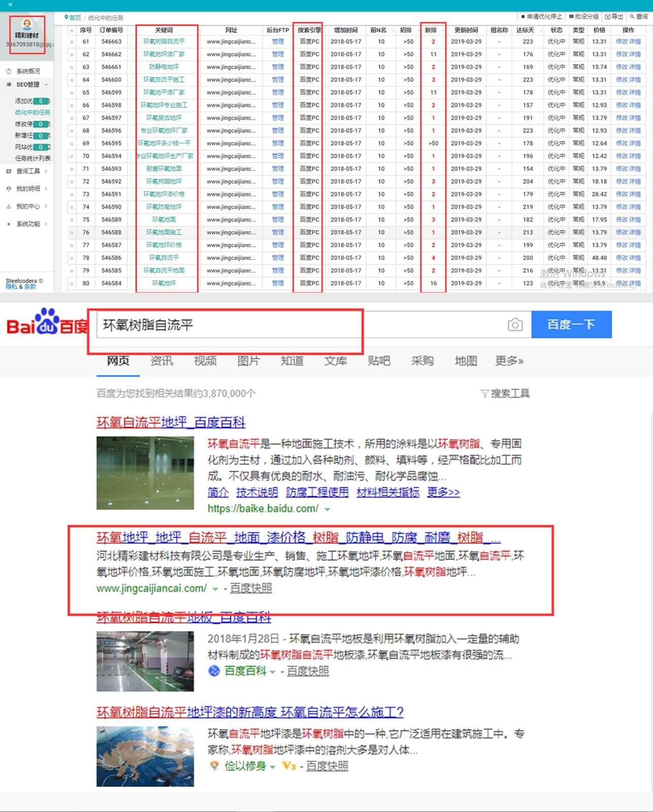Open the 环氧自流平地坪_百度百科 result title
653x812 pixels.
click(x=171, y=422)
